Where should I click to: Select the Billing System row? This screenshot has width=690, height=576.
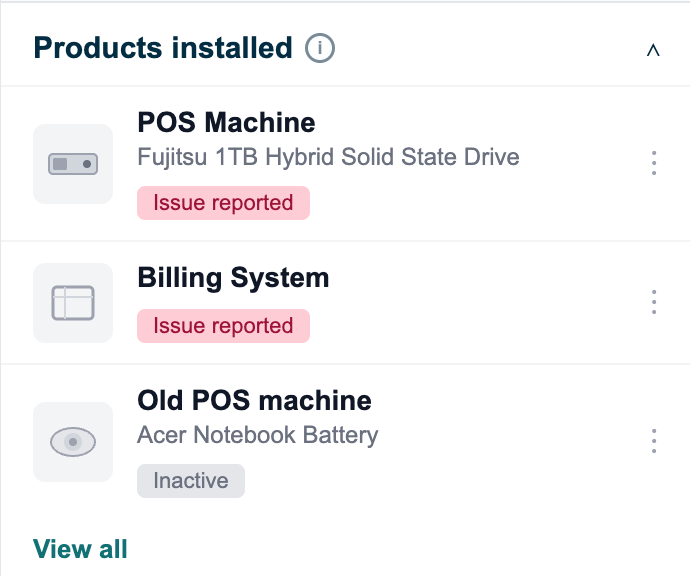coord(345,303)
